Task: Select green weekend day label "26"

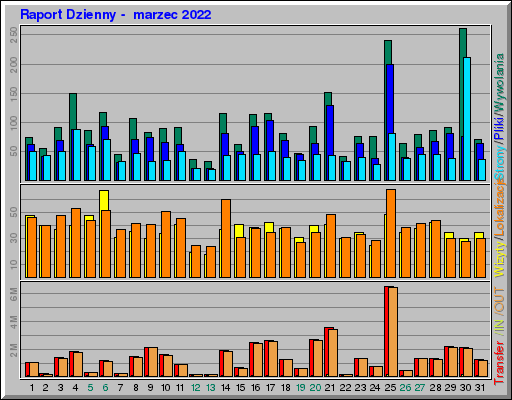Action: click(405, 388)
